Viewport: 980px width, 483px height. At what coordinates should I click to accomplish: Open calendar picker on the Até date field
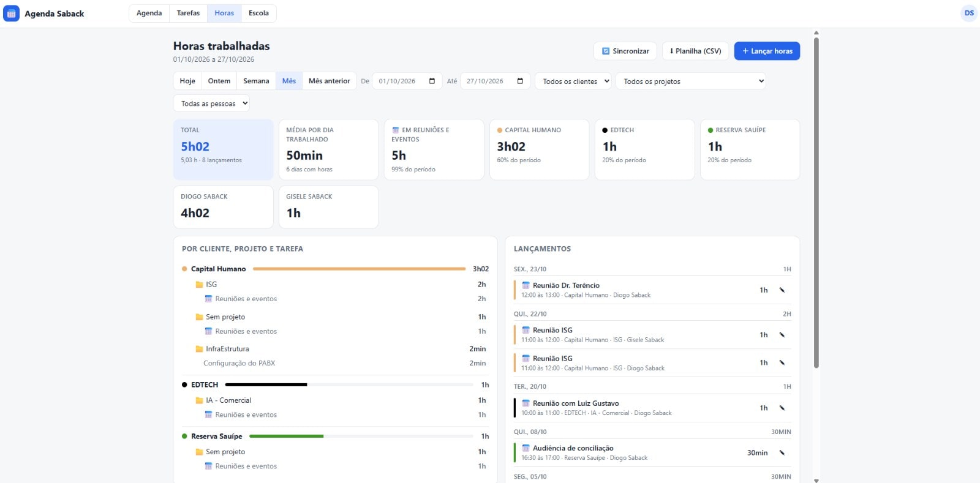520,81
